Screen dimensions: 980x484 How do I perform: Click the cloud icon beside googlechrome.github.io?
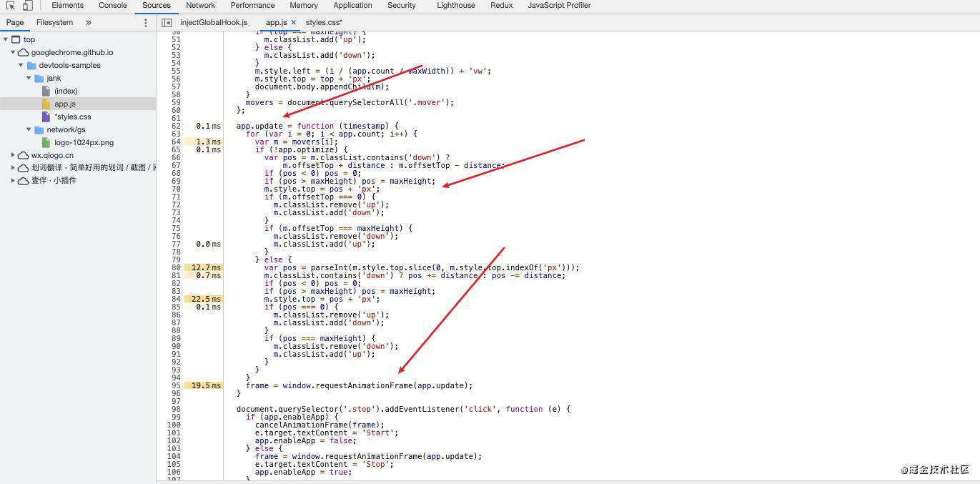[x=24, y=52]
